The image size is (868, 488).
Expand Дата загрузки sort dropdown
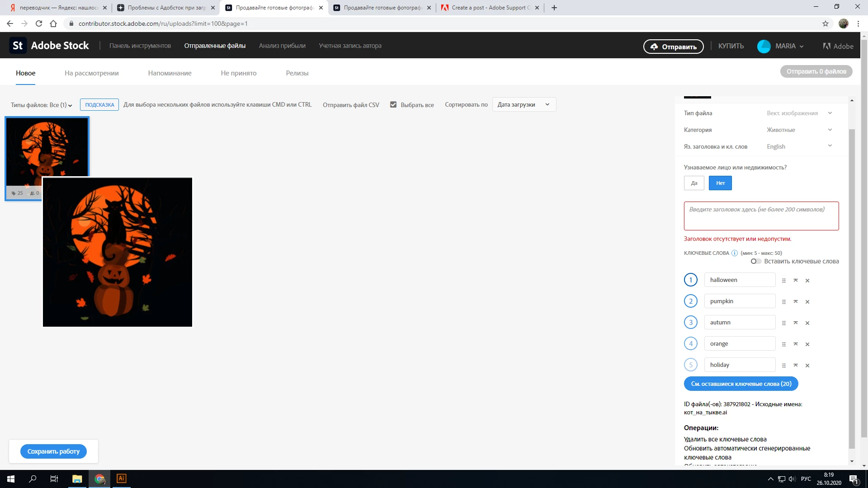tap(524, 104)
